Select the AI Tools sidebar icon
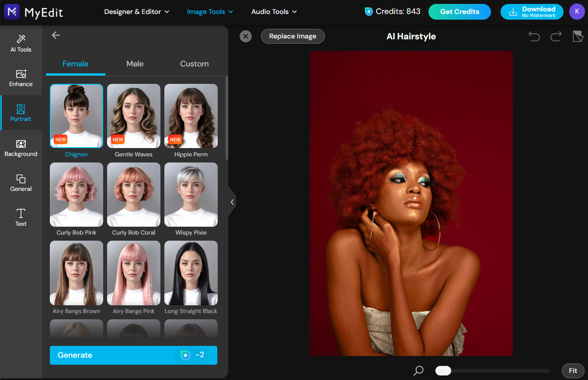This screenshot has width=588, height=380. tap(21, 43)
